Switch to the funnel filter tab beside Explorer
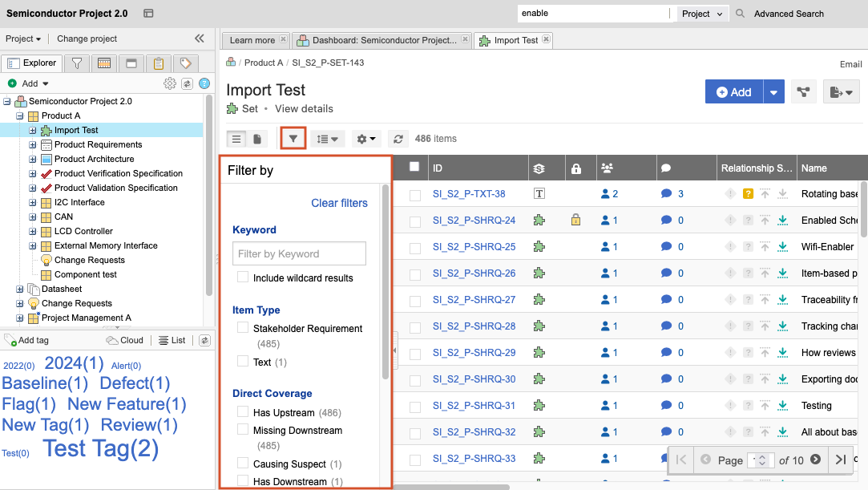 point(78,63)
